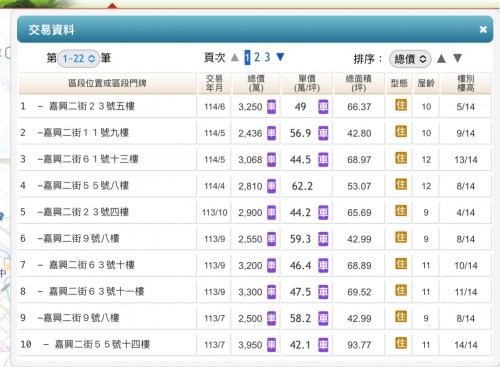Click 車 icon next to unit price 44.2
Viewport: 500px width, 367px height.
click(323, 212)
